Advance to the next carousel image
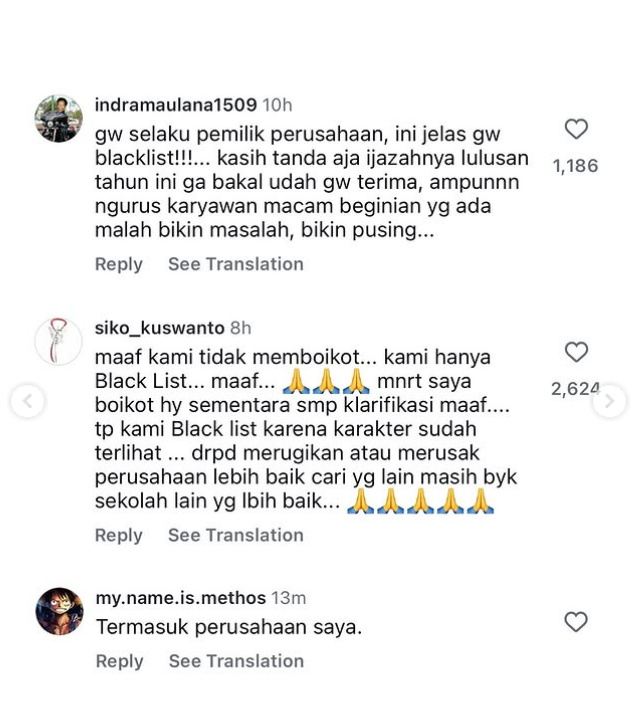Image resolution: width=637 pixels, height=712 pixels. pyautogui.click(x=610, y=401)
